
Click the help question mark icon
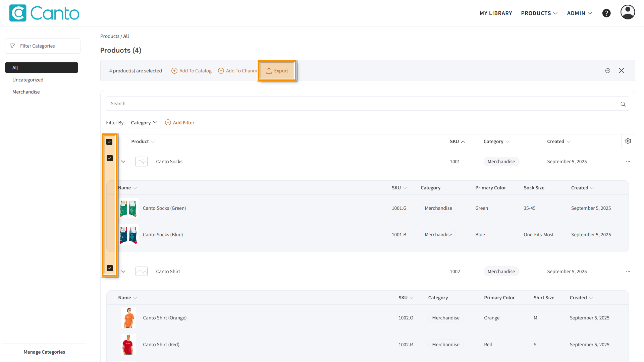tap(606, 13)
